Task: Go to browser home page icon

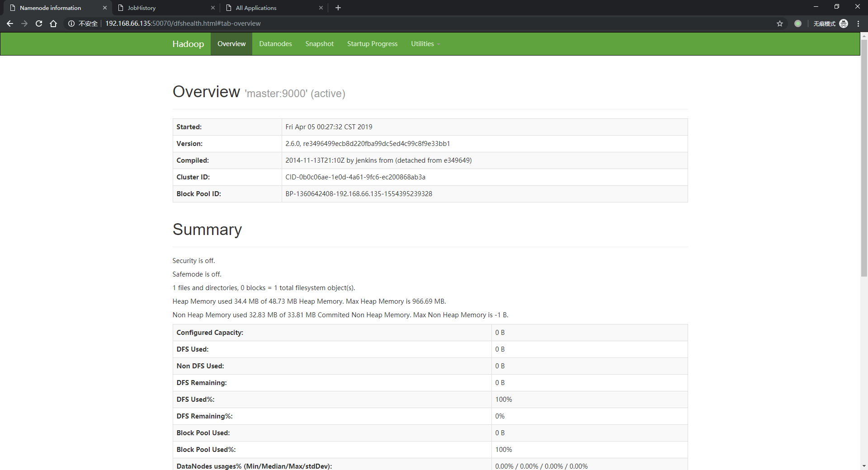Action: (53, 23)
